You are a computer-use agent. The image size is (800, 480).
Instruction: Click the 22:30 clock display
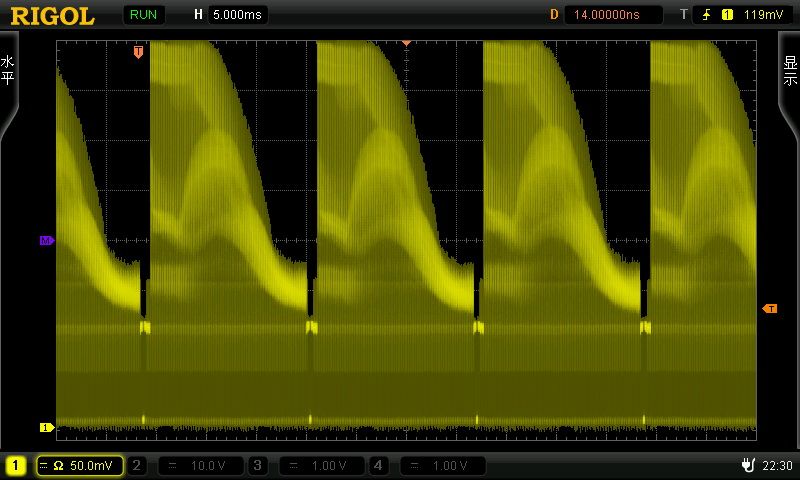777,465
